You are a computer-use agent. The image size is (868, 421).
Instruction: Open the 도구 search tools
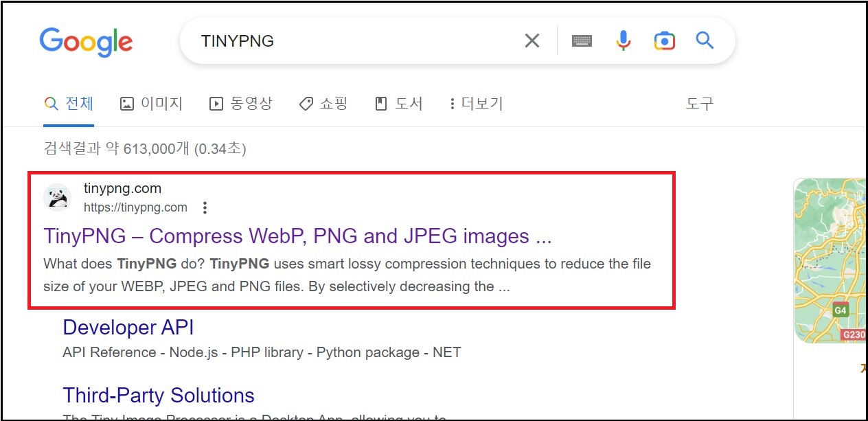coord(700,104)
